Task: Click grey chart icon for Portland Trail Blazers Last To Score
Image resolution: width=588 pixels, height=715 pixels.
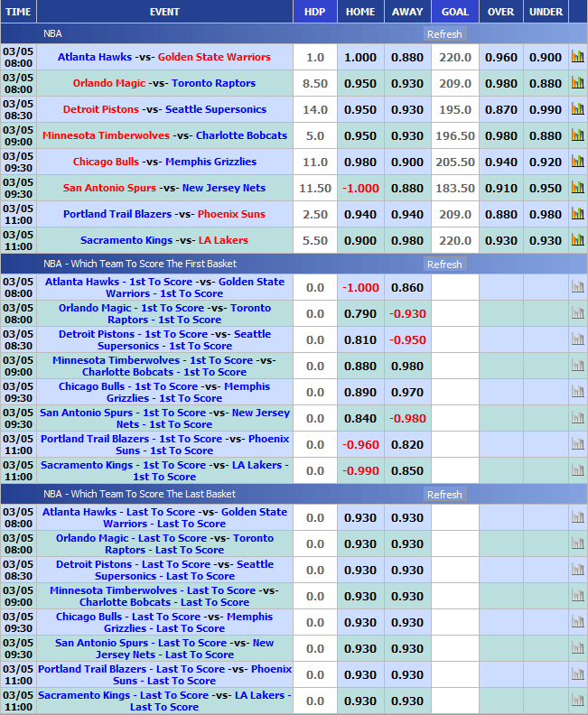Action: pos(577,674)
